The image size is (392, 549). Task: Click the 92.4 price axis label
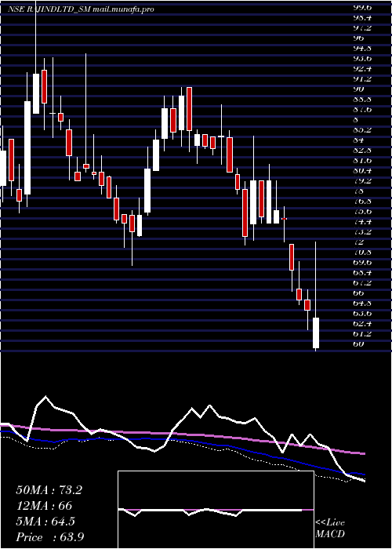(x=364, y=68)
